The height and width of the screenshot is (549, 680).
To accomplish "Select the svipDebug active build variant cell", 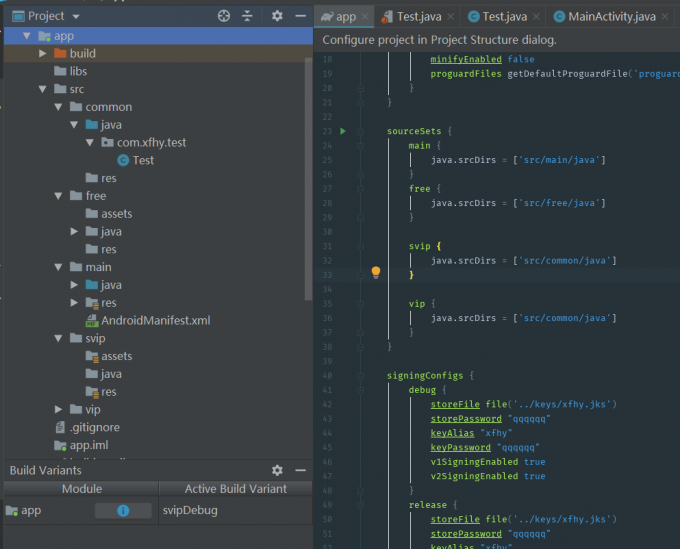I will click(x=190, y=510).
